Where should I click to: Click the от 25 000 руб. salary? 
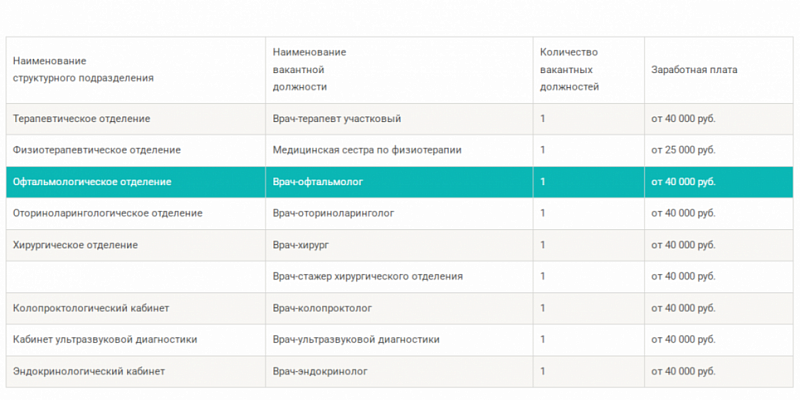coord(683,150)
